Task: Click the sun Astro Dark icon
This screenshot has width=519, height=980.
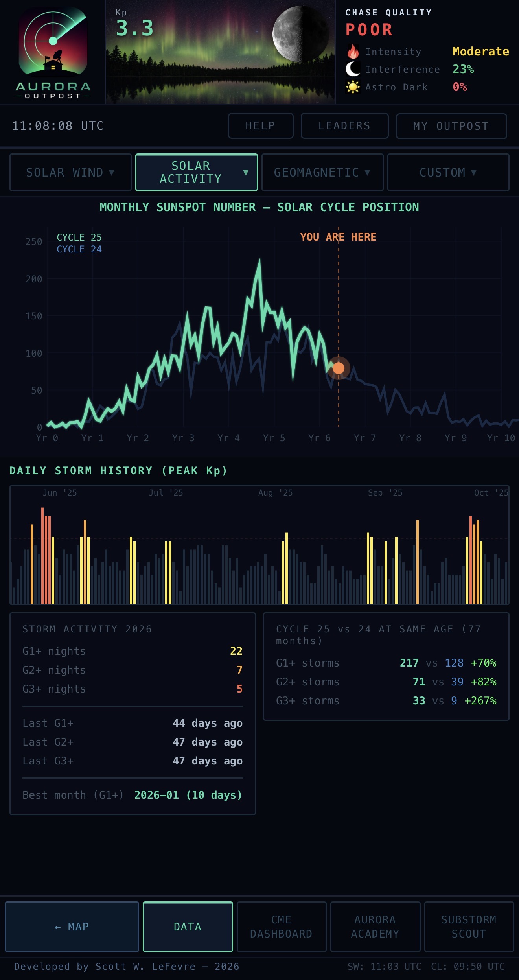Action: click(353, 87)
